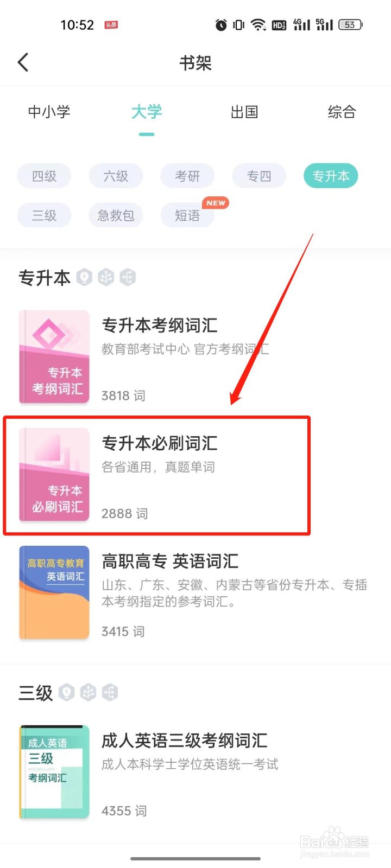Open the 专升本必刷词汇 book cover
The height and width of the screenshot is (868, 391).
(54, 475)
